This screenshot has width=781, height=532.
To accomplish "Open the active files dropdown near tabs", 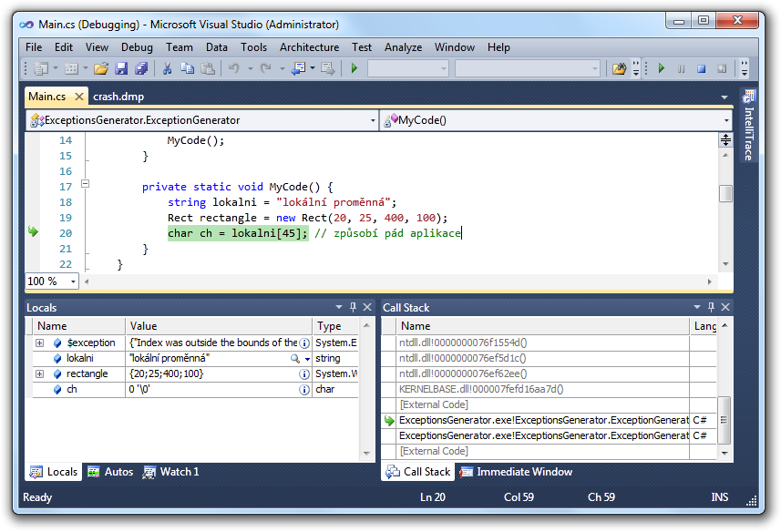I will pyautogui.click(x=724, y=97).
